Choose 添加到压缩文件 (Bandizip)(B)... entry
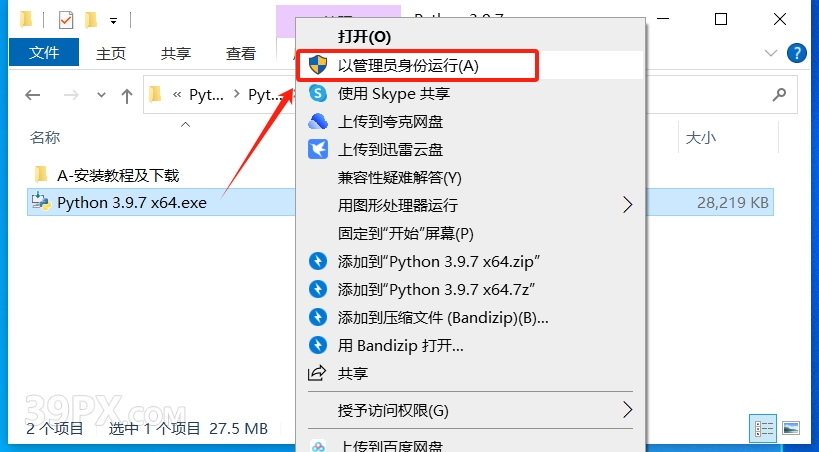The width and height of the screenshot is (819, 452). click(x=443, y=317)
